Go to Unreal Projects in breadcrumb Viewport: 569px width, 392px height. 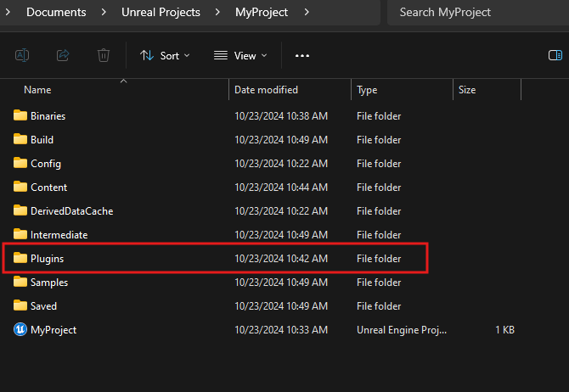point(161,13)
